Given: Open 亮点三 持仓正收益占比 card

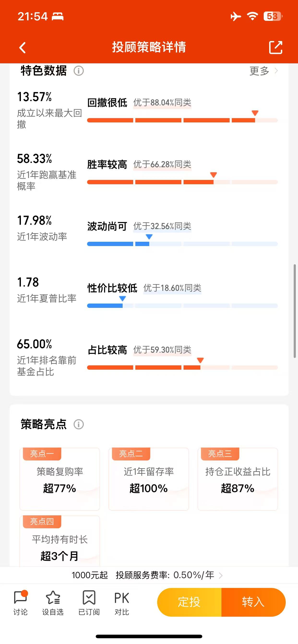Looking at the screenshot, I should tap(238, 479).
